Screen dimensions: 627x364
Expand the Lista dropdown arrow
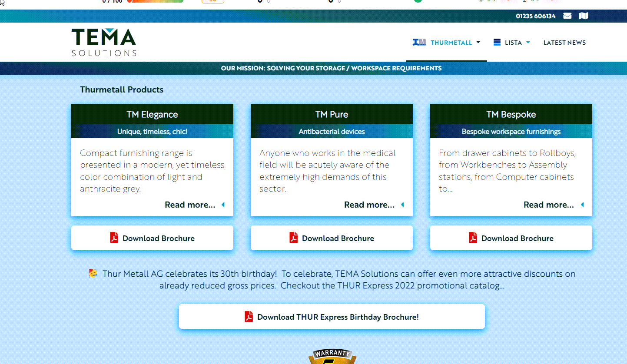pyautogui.click(x=528, y=43)
